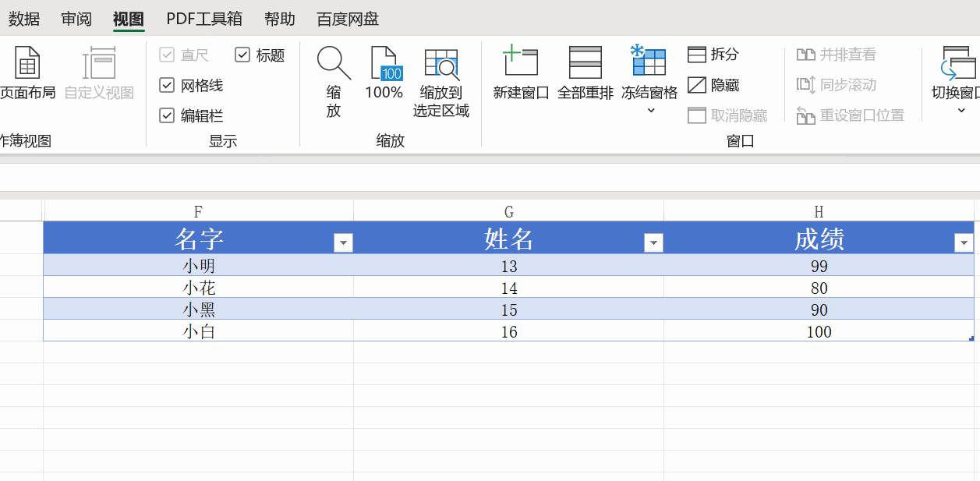Screen dimensions: 980x481
Task: Select column G header
Action: point(508,211)
